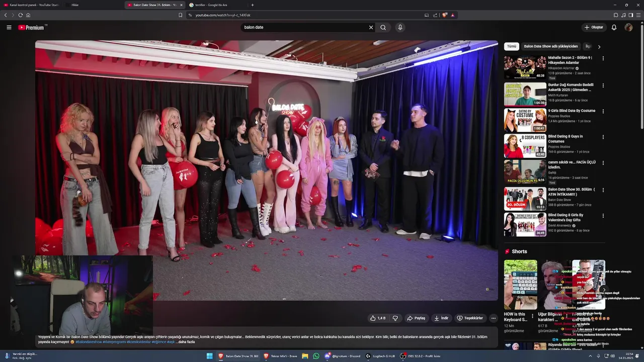Image resolution: width=644 pixels, height=362 pixels.
Task: Open Brave Shields lion icon
Action: 445,15
